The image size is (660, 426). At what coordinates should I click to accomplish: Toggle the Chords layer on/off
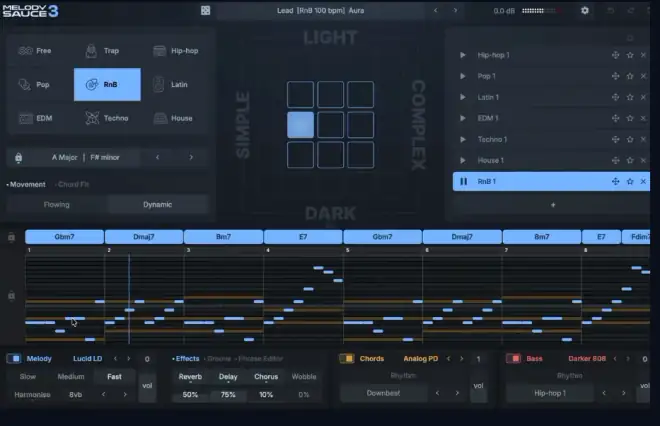pyautogui.click(x=346, y=359)
